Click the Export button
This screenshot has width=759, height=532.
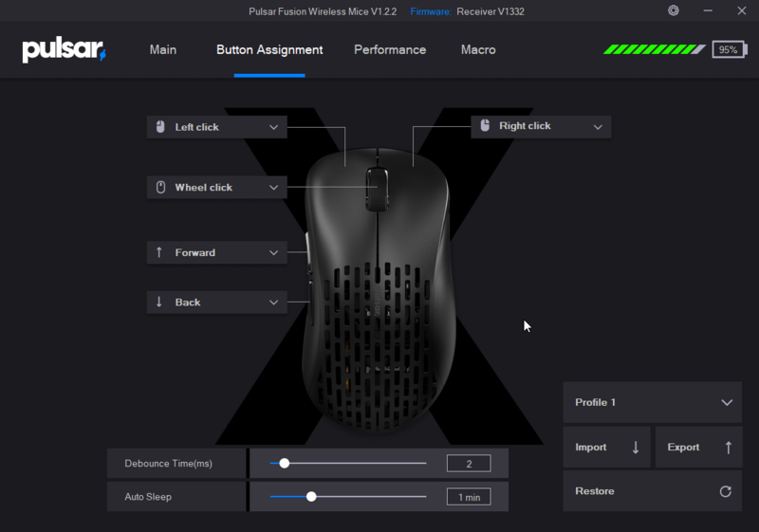(x=698, y=448)
